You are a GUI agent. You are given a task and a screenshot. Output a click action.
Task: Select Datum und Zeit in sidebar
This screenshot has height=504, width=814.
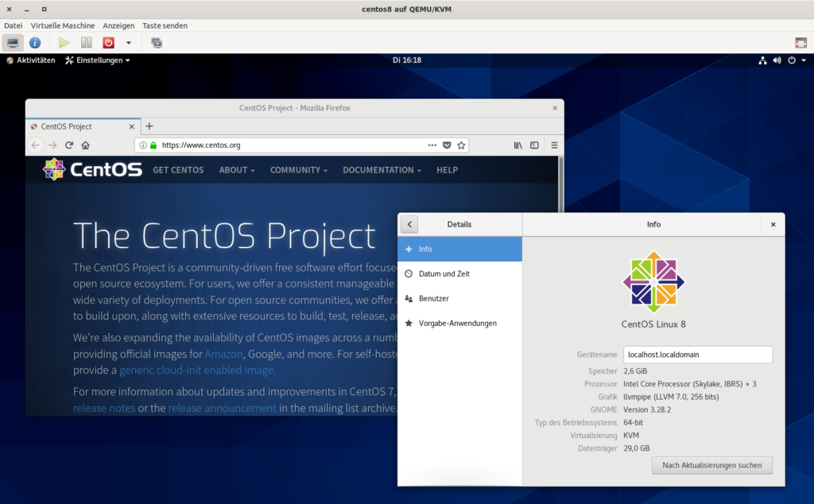[444, 273]
